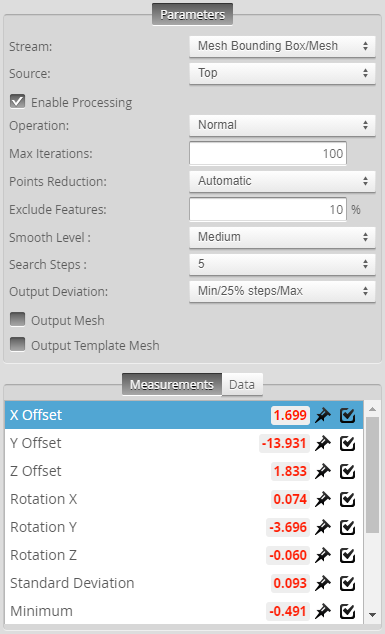Change the Points Reduction dropdown

point(282,181)
